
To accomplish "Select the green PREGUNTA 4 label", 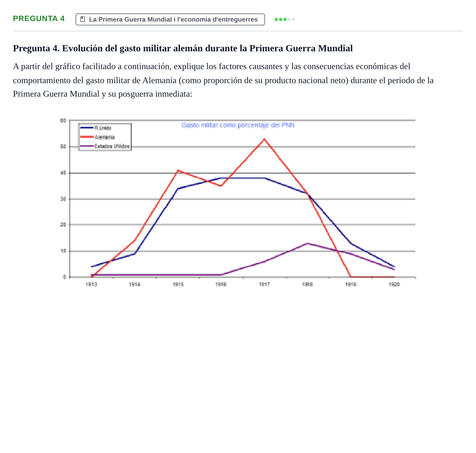I will 39,19.
